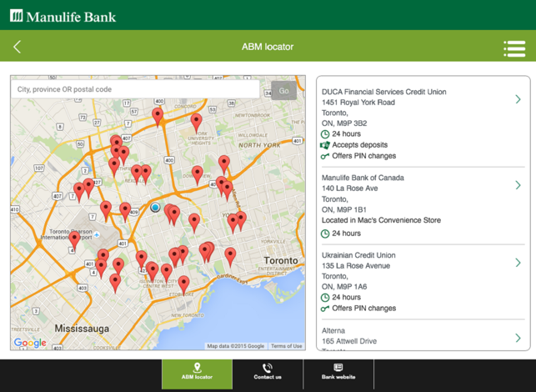Click the map pin left of highway 400 shield
The width and height of the screenshot is (536, 392).
click(x=158, y=118)
